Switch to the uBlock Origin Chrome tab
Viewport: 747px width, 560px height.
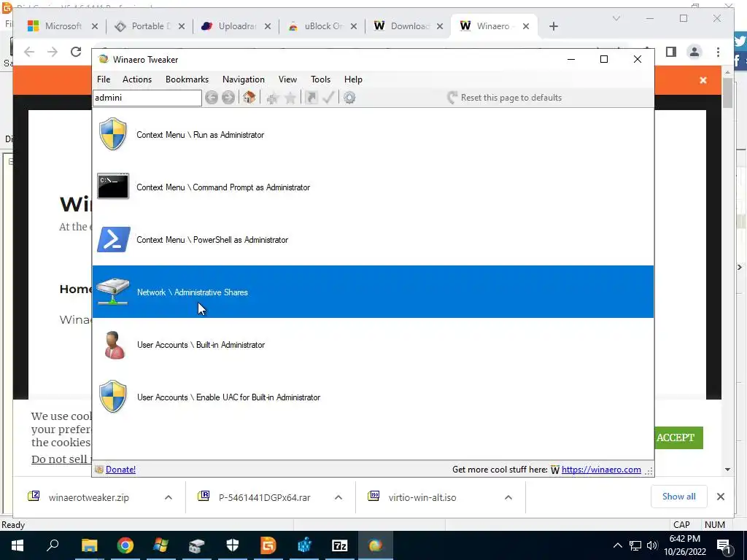[322, 26]
